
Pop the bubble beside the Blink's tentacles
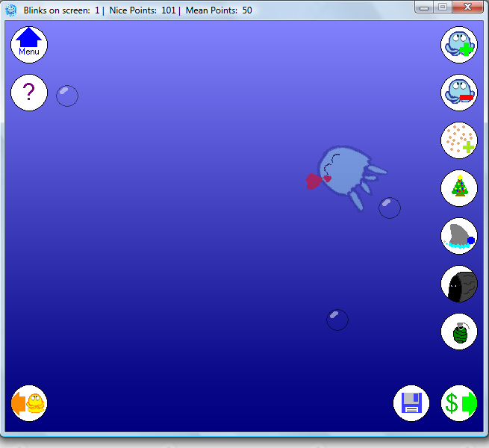tap(390, 208)
